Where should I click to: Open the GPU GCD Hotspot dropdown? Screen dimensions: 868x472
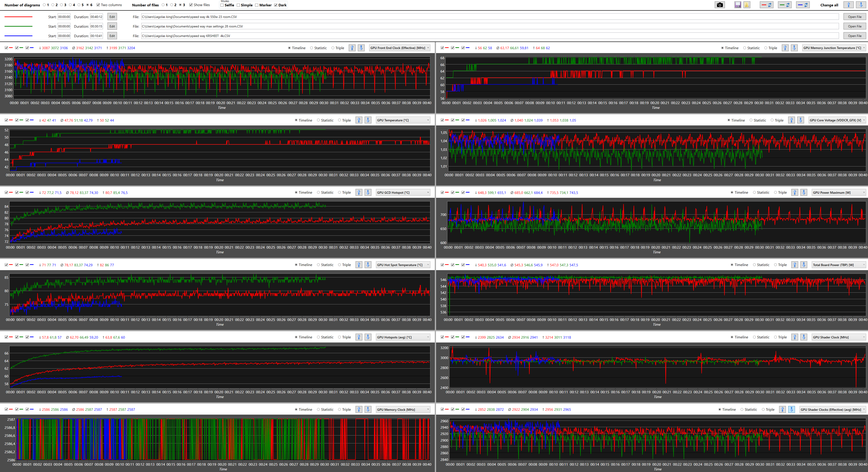pyautogui.click(x=403, y=193)
